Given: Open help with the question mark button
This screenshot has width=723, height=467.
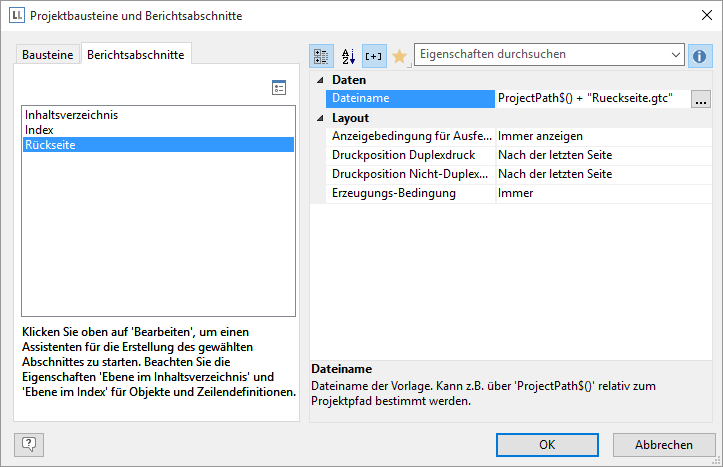Looking at the screenshot, I should [x=29, y=444].
